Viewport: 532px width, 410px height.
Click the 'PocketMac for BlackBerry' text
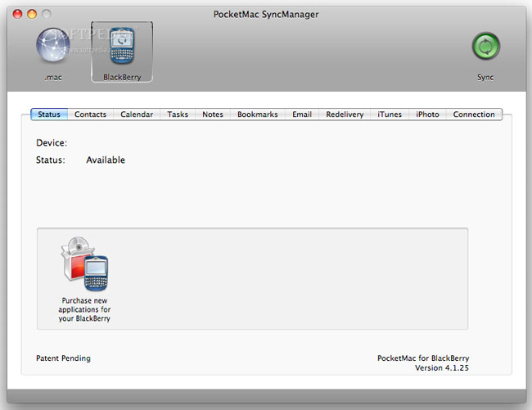[423, 358]
